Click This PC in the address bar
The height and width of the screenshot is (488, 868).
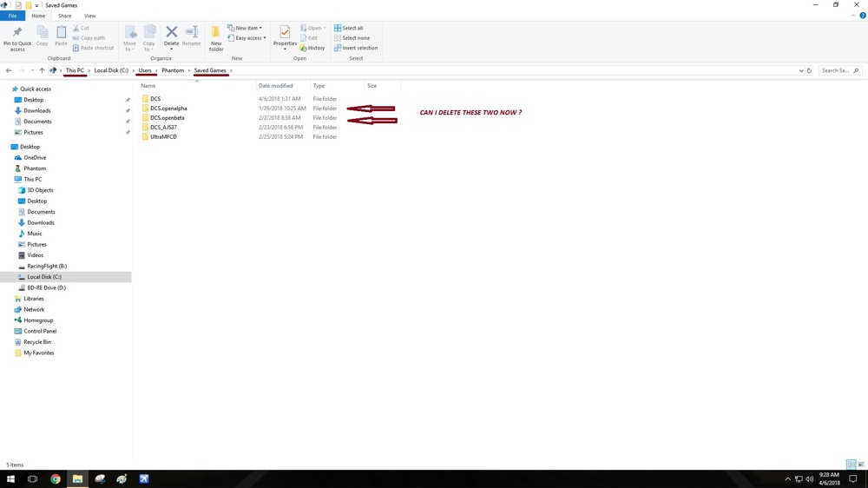pos(75,70)
